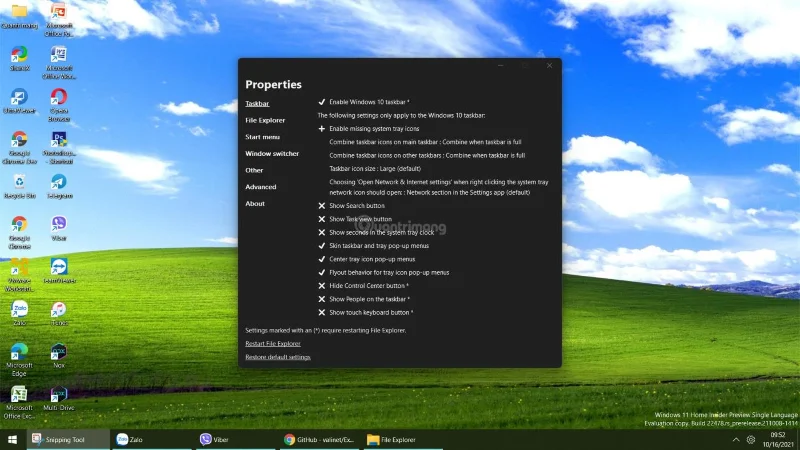Click the Restart File Explorer link
The image size is (800, 450).
point(273,344)
